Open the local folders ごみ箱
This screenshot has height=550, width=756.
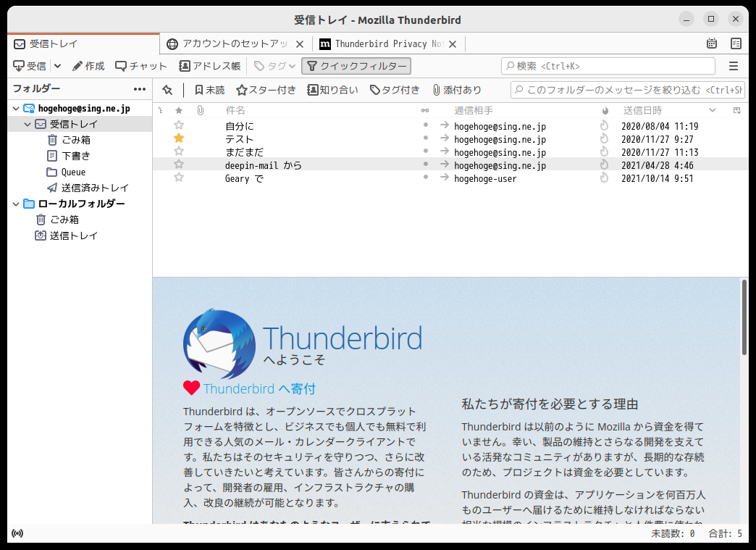pyautogui.click(x=64, y=220)
